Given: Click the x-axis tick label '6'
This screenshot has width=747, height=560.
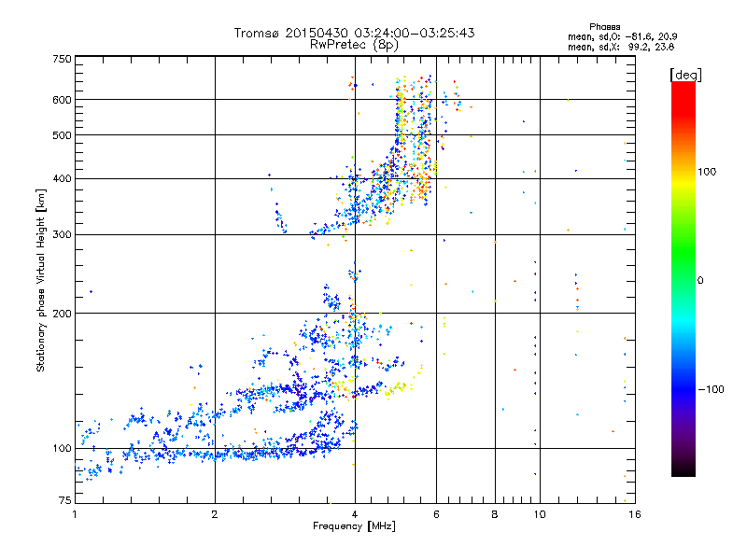Looking at the screenshot, I should (x=436, y=514).
